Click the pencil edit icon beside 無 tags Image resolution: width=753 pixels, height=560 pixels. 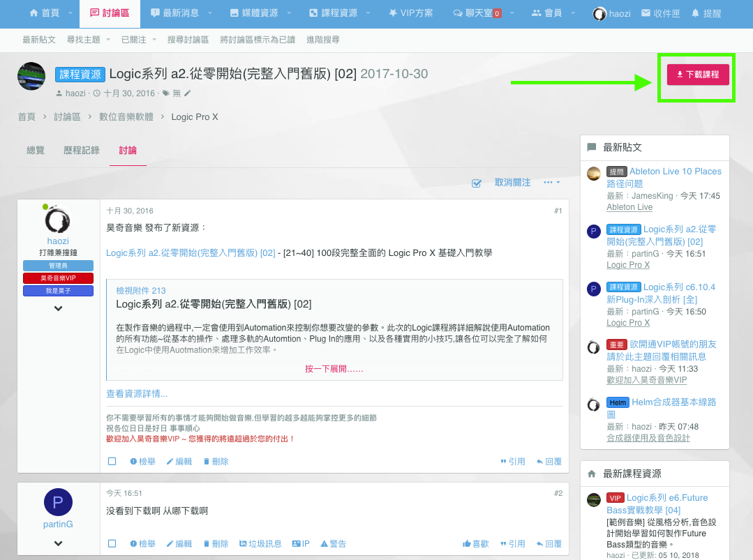[x=187, y=93]
